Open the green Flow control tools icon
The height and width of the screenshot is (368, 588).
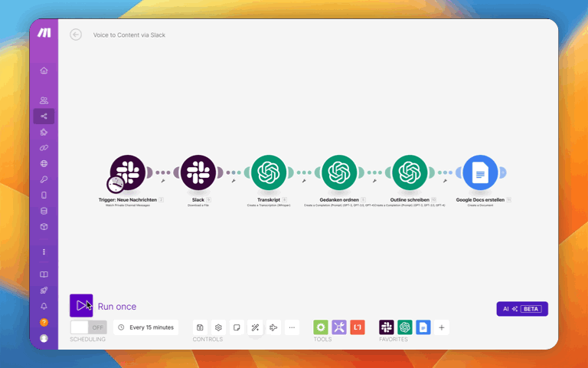point(321,327)
